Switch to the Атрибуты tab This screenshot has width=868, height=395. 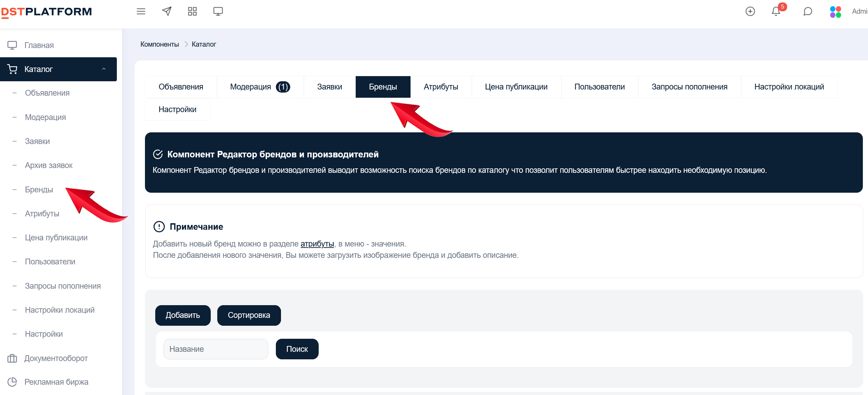click(x=441, y=87)
